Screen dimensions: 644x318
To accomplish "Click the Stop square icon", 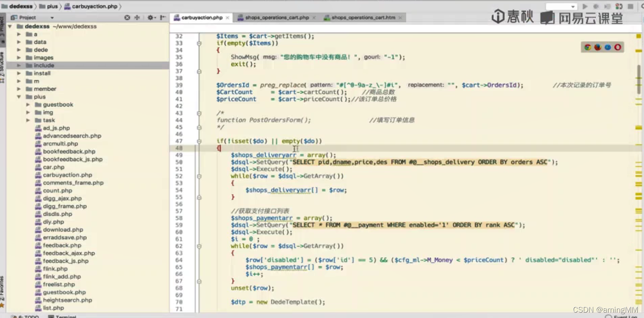I will [630, 7].
